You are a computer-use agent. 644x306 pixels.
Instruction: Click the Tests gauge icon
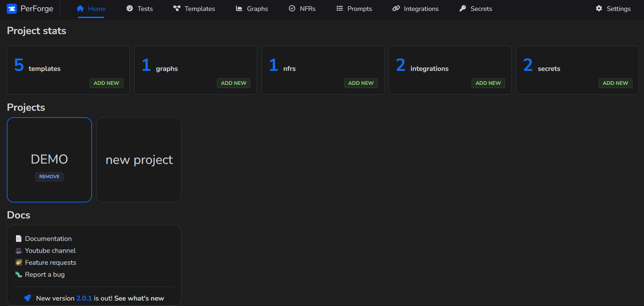pyautogui.click(x=130, y=9)
